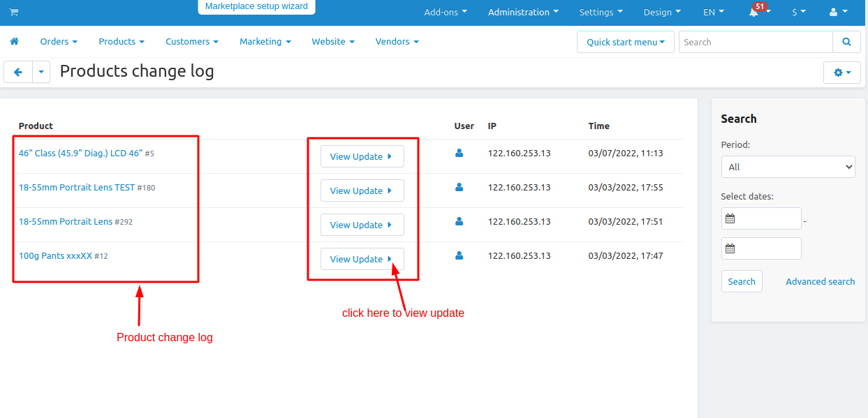This screenshot has width=868, height=418.
Task: Click the Product column header
Action: 36,126
